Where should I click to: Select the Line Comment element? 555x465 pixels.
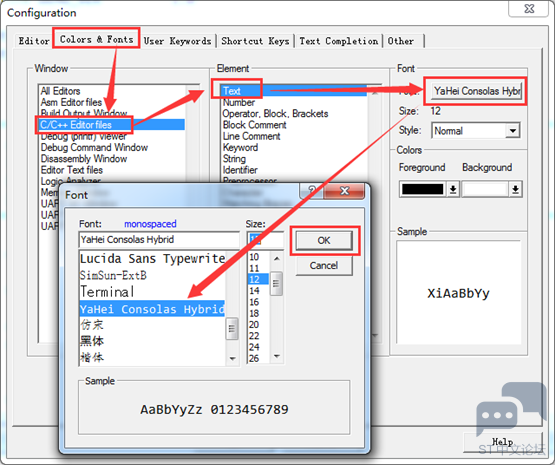coord(251,136)
